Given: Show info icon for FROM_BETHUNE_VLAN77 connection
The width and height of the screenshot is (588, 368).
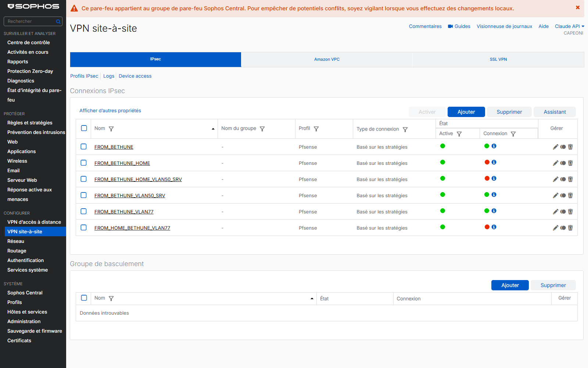Looking at the screenshot, I should [x=494, y=211].
